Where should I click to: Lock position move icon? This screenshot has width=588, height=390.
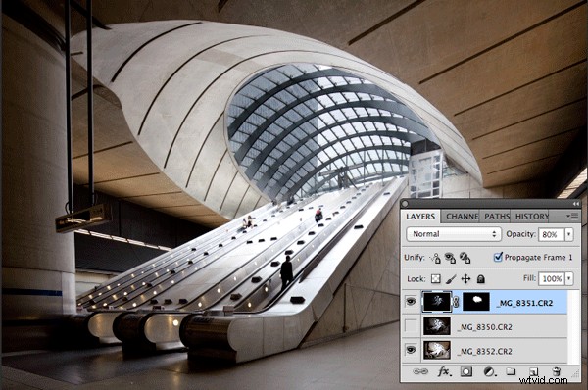click(465, 279)
